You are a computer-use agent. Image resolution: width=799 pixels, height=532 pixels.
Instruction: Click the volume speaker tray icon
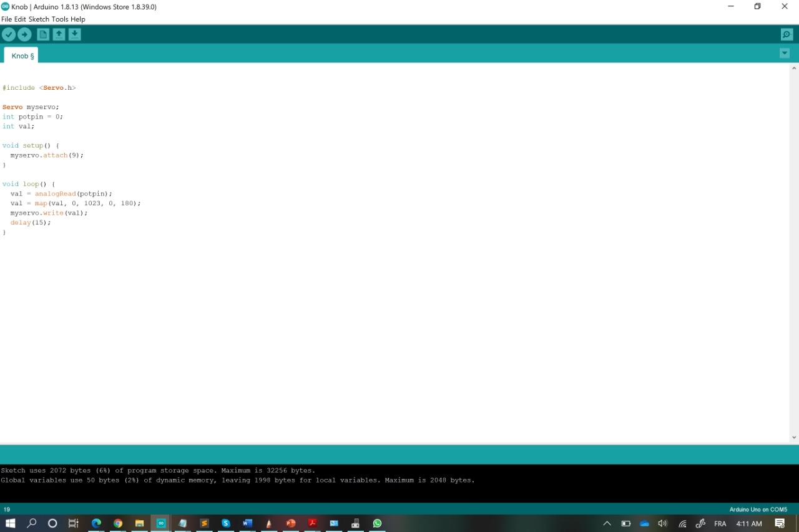click(x=663, y=523)
